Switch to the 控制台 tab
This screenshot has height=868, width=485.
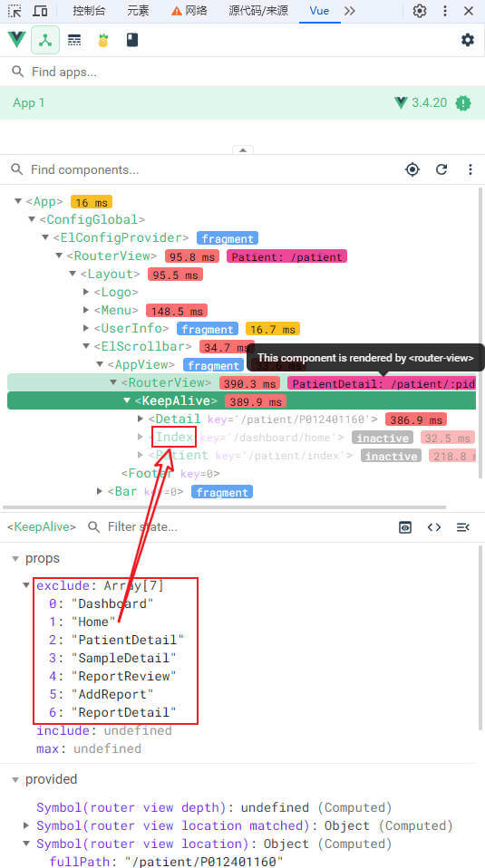pos(89,11)
